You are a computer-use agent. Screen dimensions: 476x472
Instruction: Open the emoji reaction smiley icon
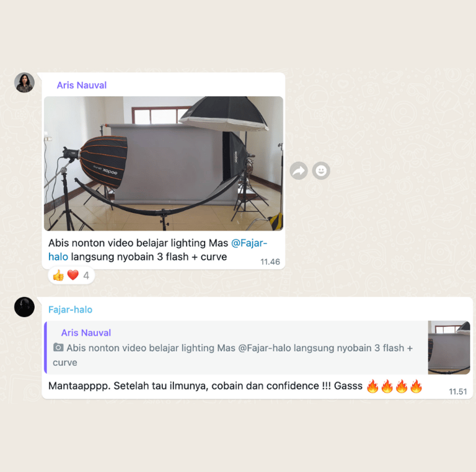pos(321,171)
